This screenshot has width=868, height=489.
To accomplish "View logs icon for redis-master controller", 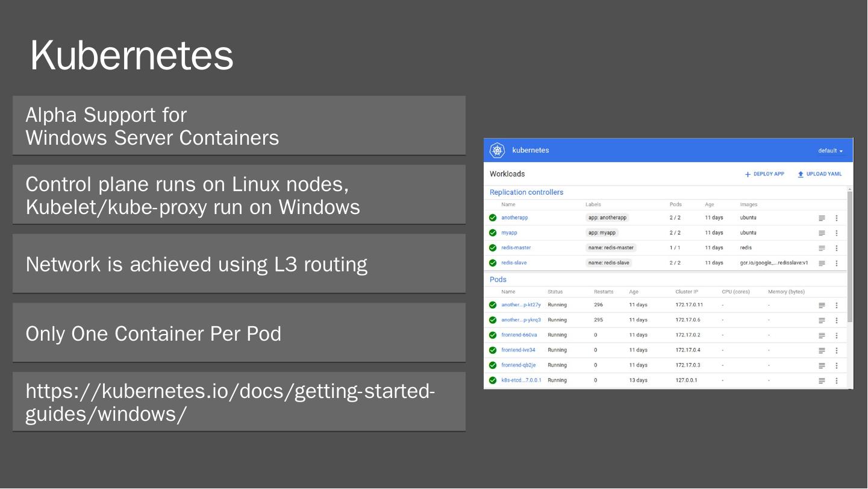I will 822,248.
